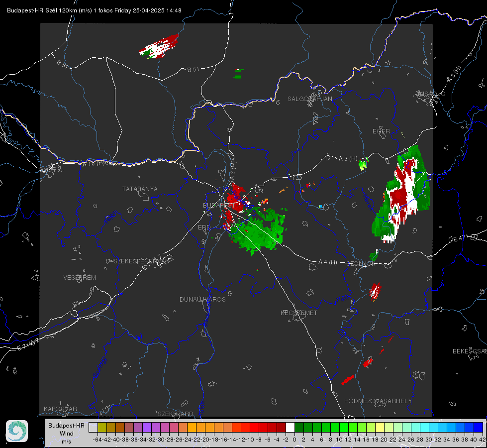This screenshot has height=448, width=487.
Task: Click the SZOLNOK city label
Action: coord(362,263)
